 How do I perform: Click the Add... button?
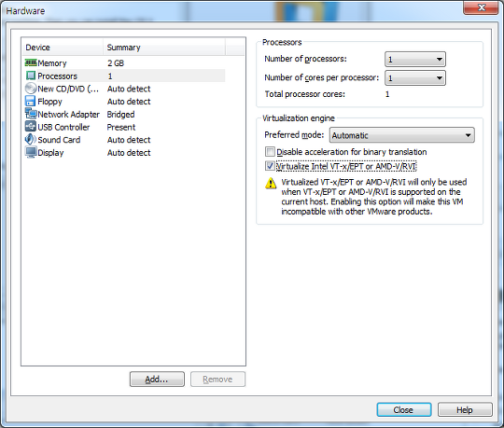click(x=157, y=380)
